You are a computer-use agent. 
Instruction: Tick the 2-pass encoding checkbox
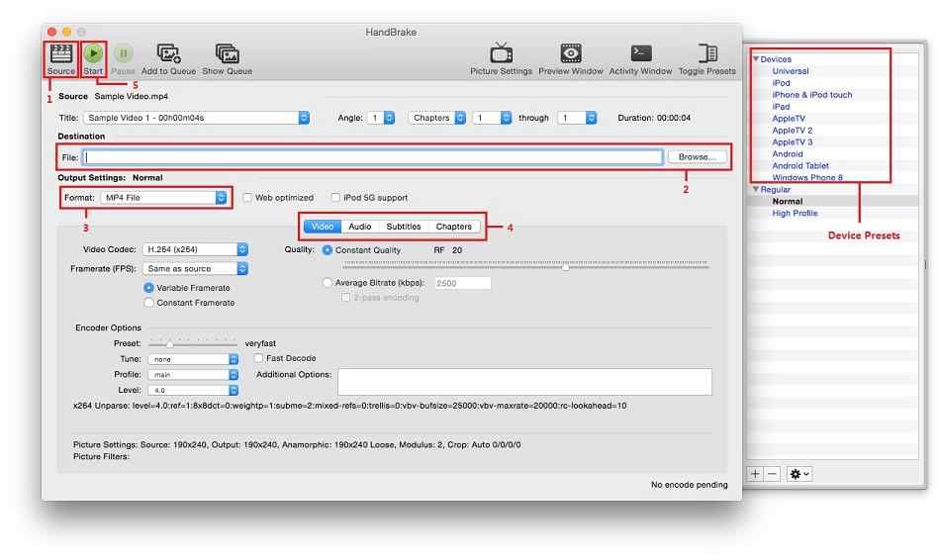pyautogui.click(x=345, y=298)
